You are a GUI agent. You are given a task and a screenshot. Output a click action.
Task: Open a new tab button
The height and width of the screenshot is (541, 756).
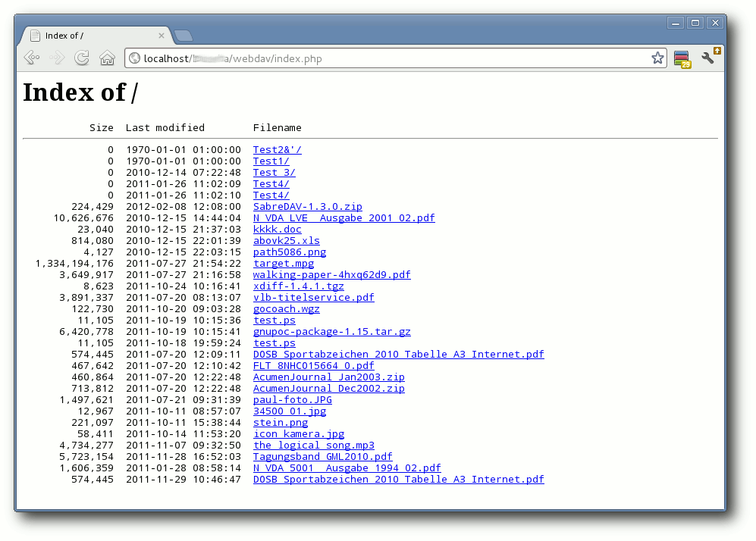(x=184, y=35)
